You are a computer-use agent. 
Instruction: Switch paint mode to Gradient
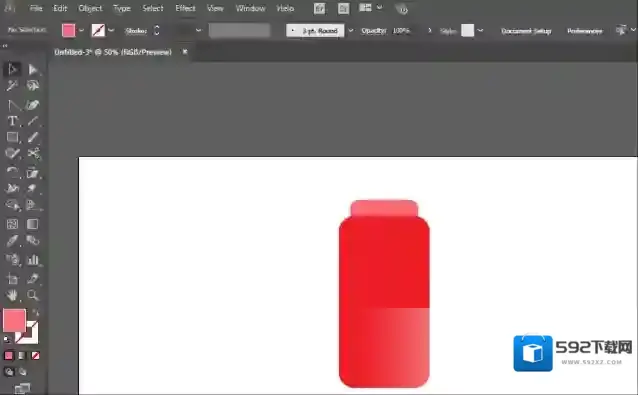pos(22,356)
